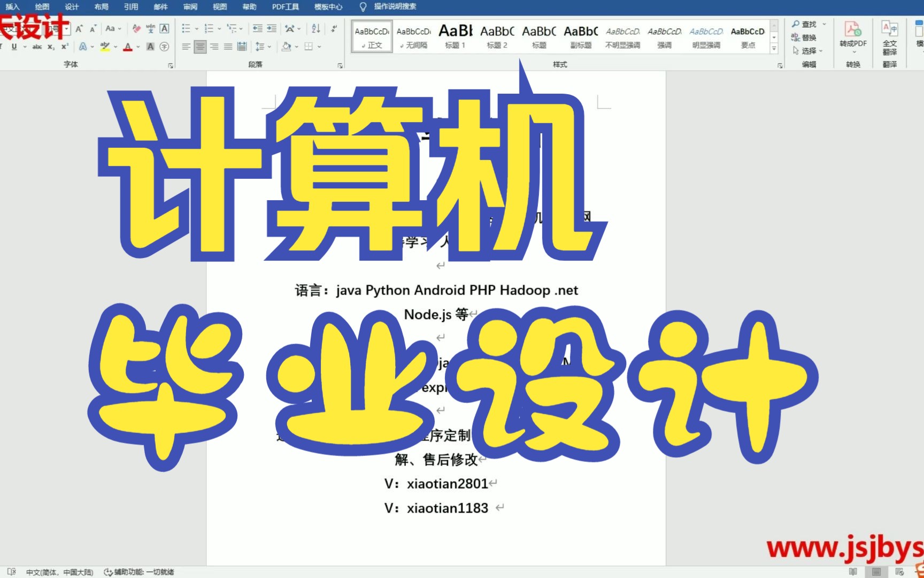Open the 段落 paragraph dialog launcher
The image size is (924, 578).
340,65
